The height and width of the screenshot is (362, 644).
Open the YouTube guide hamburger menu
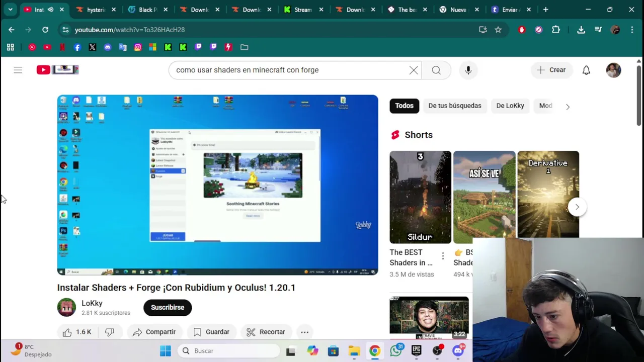click(18, 70)
